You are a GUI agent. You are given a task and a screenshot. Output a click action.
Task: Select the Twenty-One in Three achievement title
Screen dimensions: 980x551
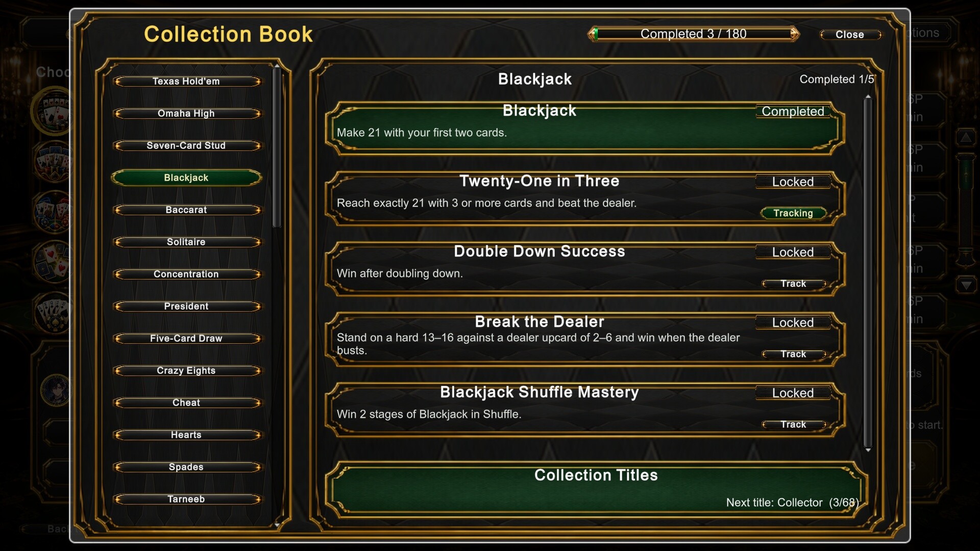[x=540, y=181]
